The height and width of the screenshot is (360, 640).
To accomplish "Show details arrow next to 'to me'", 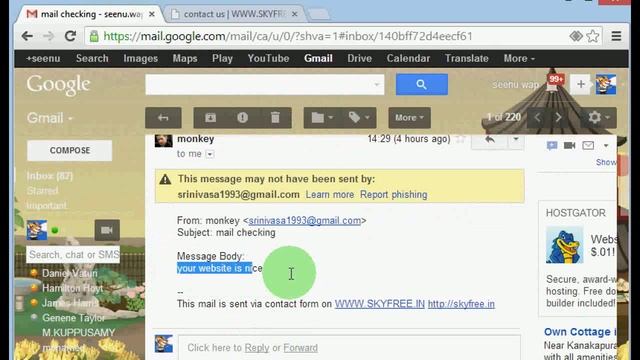I will (x=210, y=154).
